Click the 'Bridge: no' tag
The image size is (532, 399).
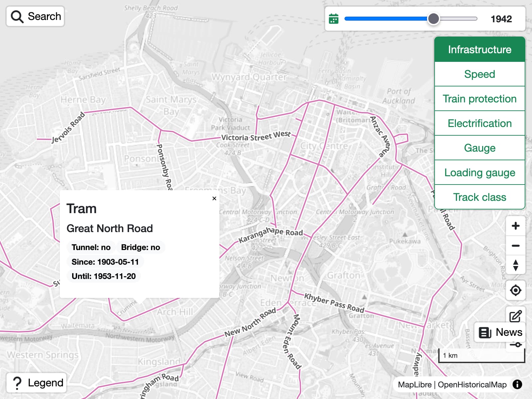click(x=141, y=247)
